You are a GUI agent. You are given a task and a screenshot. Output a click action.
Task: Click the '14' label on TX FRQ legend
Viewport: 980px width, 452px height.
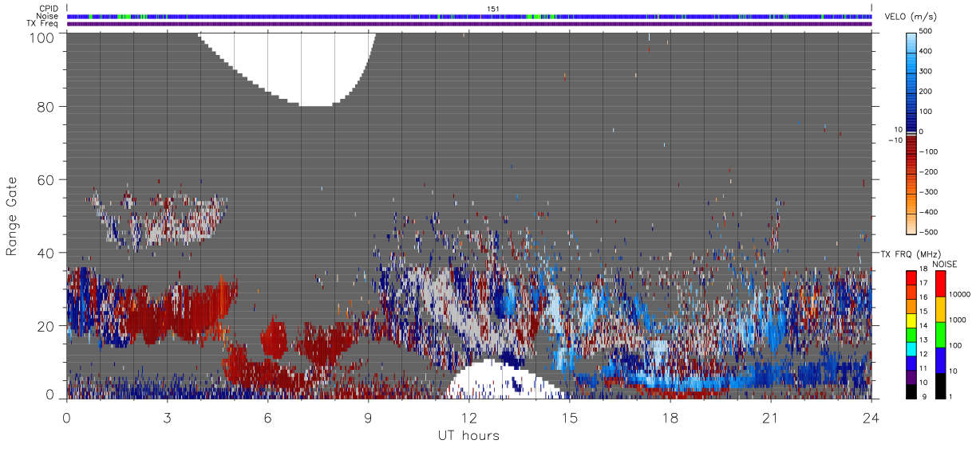click(925, 325)
